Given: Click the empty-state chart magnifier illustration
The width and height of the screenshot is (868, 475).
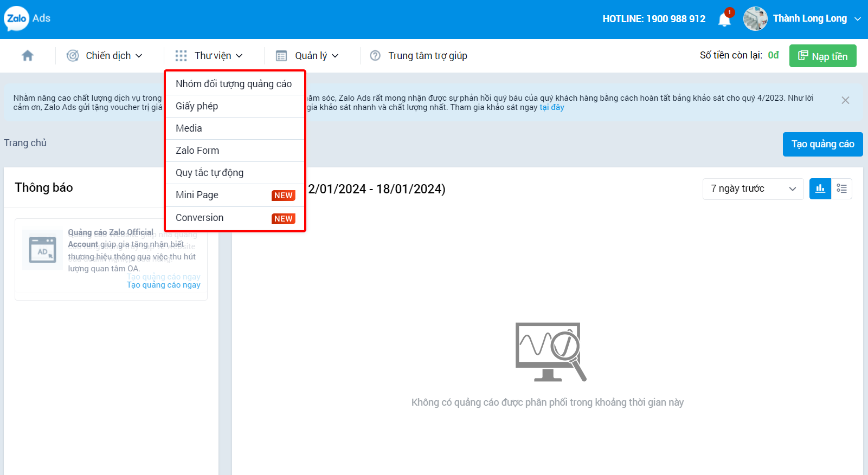Looking at the screenshot, I should tap(551, 352).
